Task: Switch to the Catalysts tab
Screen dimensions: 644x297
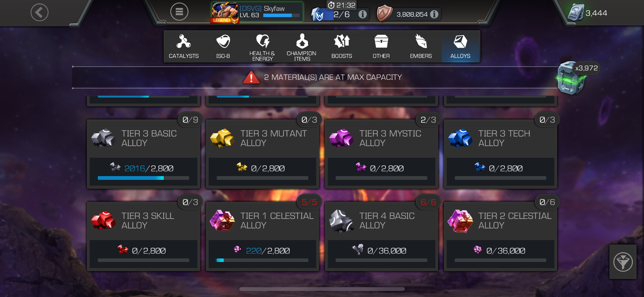Action: click(184, 47)
